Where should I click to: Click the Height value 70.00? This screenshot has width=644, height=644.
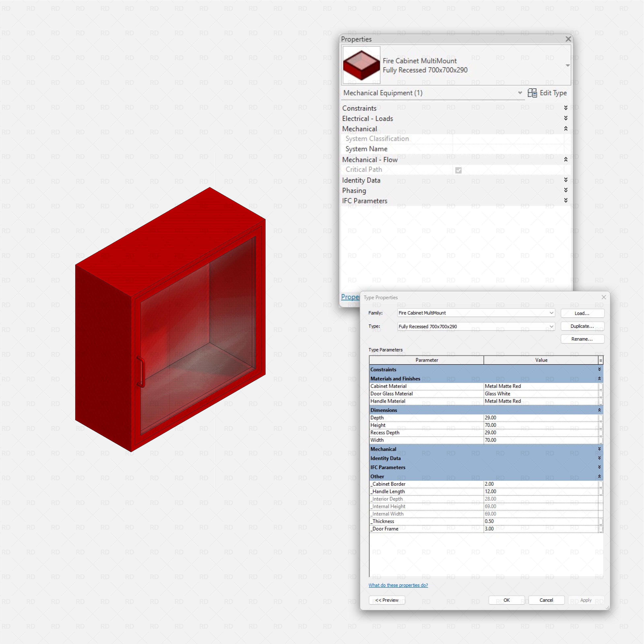click(x=541, y=425)
